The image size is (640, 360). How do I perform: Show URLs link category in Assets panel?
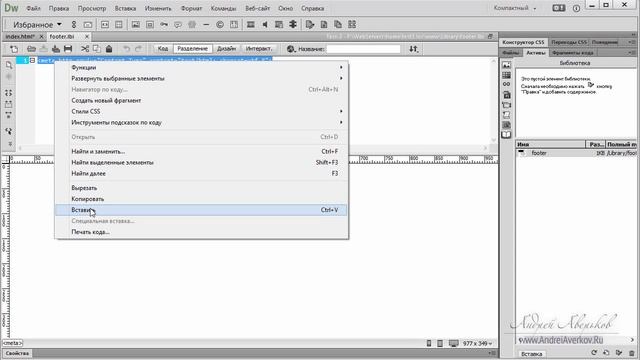[x=507, y=84]
